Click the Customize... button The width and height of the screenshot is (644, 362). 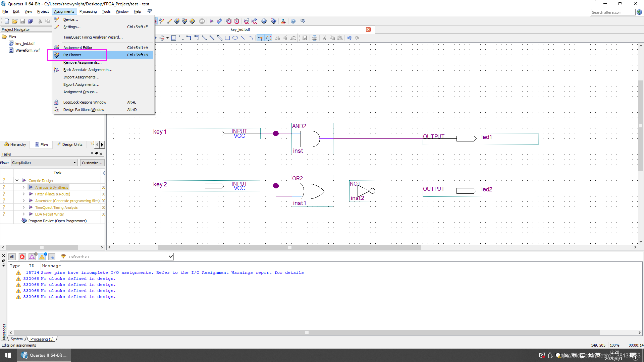[x=92, y=163]
